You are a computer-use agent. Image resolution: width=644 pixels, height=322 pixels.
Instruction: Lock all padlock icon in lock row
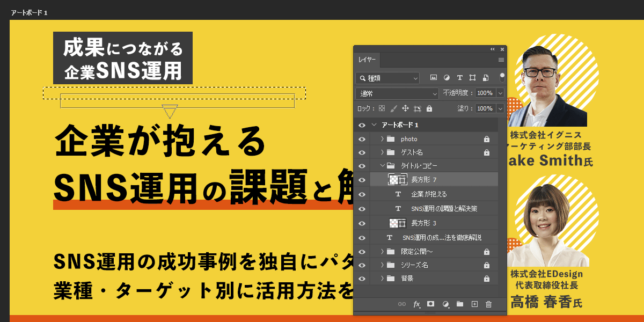(x=429, y=108)
